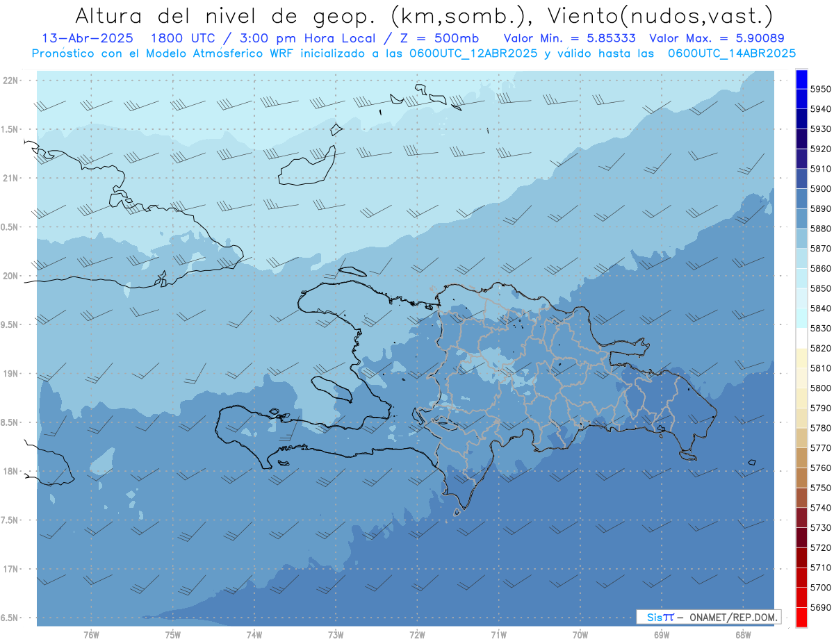Click the '3:00 pm Hora Local' text

coord(307,39)
